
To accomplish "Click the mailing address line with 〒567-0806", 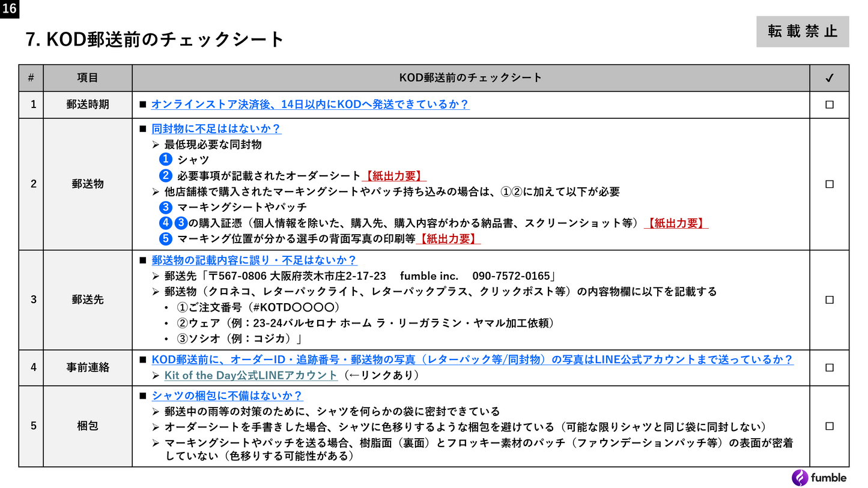I will coord(359,276).
